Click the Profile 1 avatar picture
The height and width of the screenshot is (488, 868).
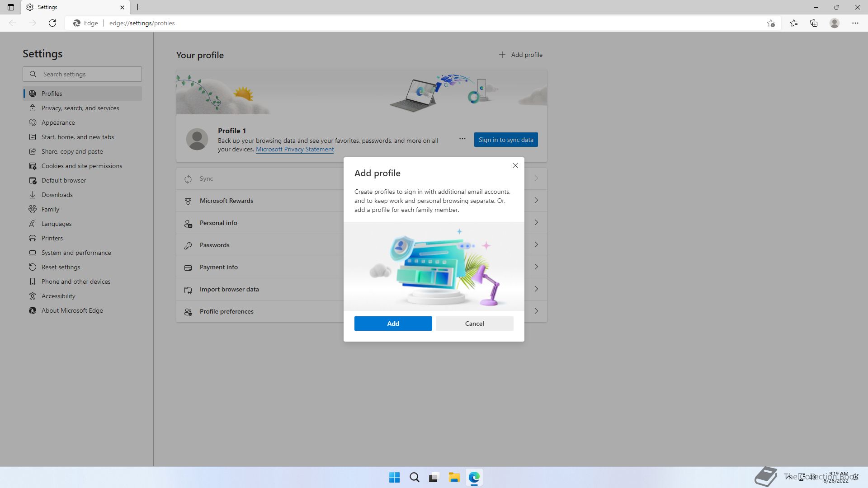tap(197, 139)
